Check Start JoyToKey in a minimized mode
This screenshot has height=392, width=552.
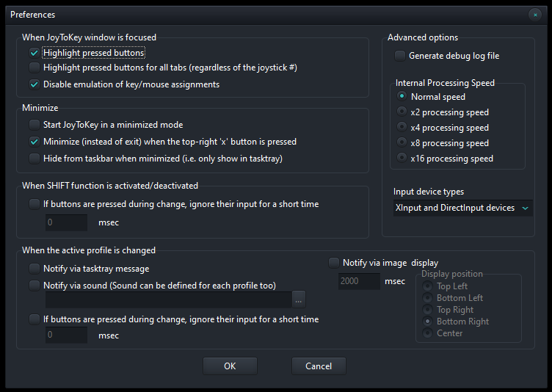coord(34,125)
